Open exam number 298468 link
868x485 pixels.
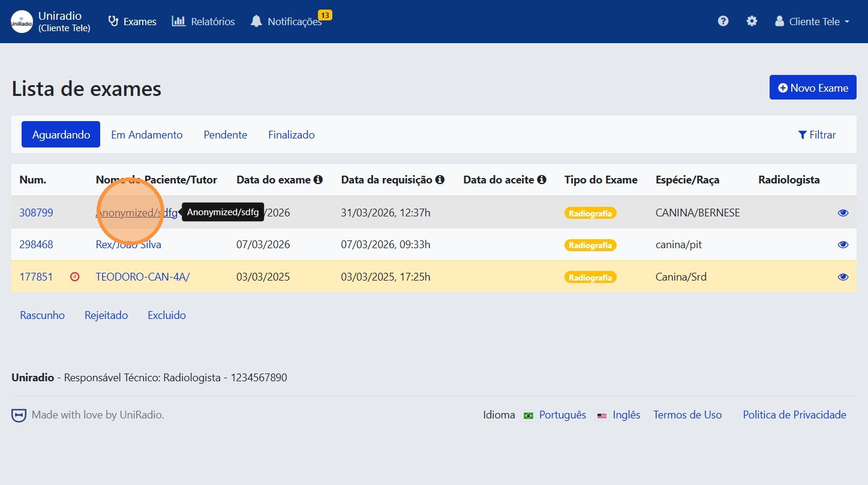click(x=36, y=245)
